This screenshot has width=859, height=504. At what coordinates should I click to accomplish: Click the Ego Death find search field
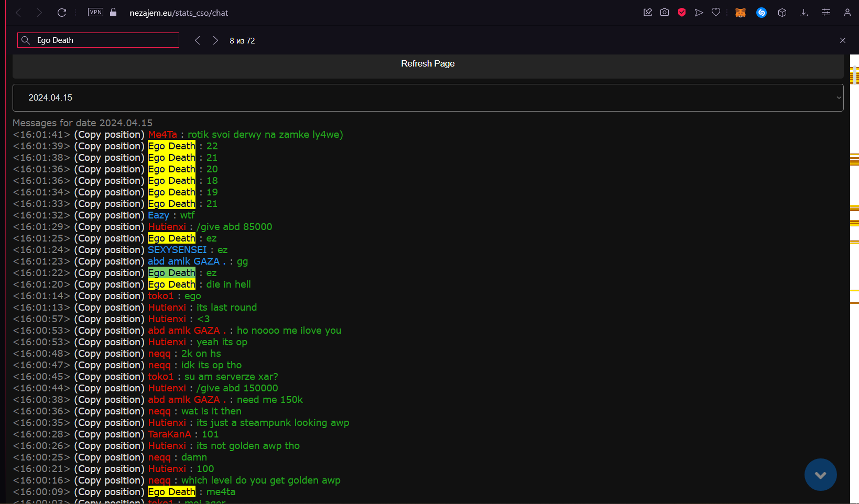pos(105,40)
